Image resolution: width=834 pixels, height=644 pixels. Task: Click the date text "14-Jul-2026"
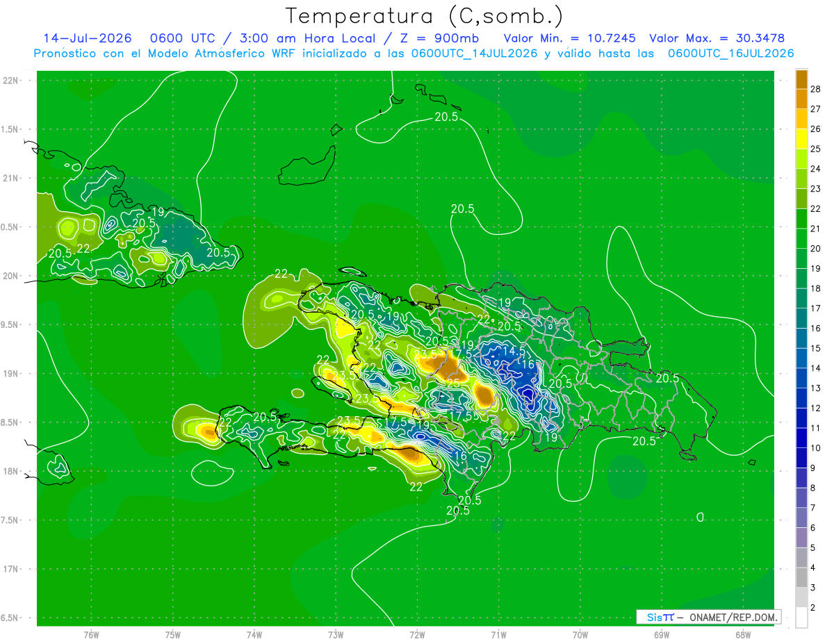coord(88,38)
